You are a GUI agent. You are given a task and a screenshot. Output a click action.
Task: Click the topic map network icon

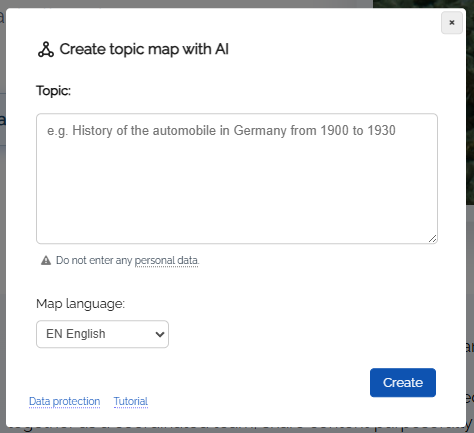coord(46,50)
